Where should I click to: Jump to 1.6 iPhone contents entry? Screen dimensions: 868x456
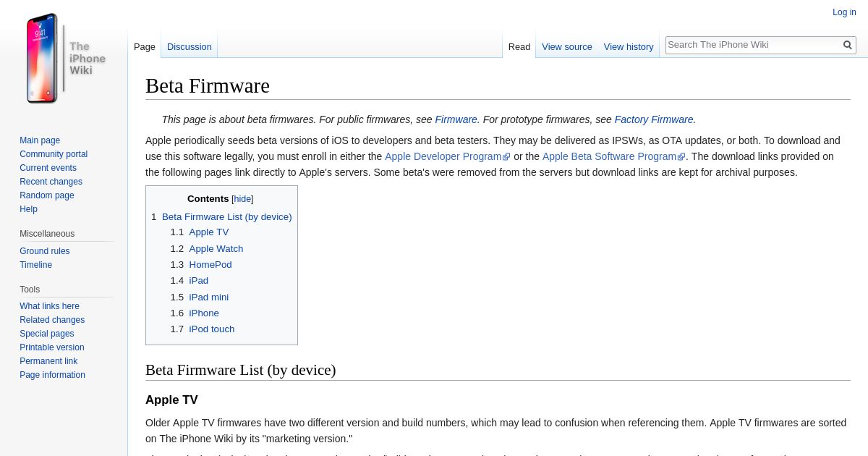pos(204,313)
